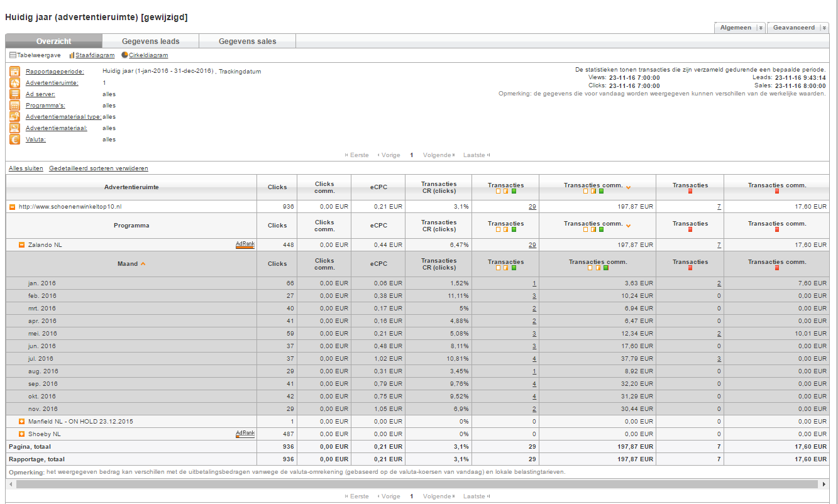838x504 pixels.
Task: Switch to the Gegevens leads tab
Action: [x=151, y=41]
